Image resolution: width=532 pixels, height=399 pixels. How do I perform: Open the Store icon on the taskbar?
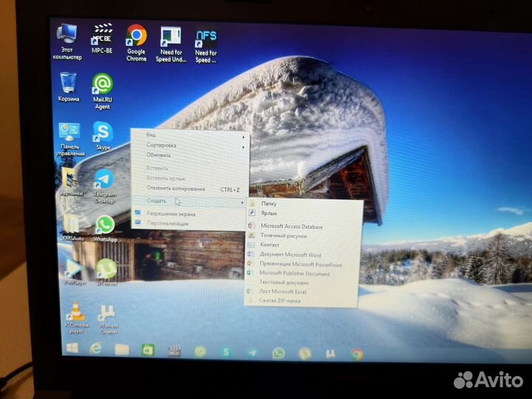coord(148,350)
